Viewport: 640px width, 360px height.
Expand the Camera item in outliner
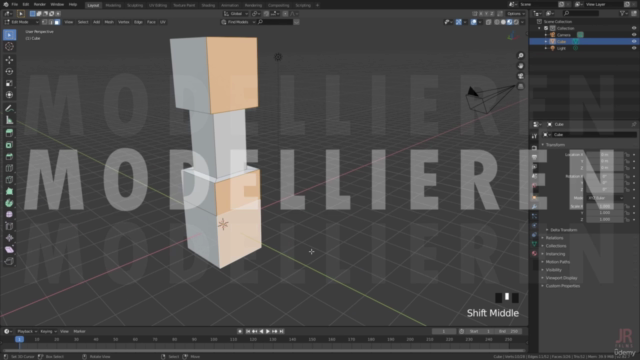(x=546, y=35)
